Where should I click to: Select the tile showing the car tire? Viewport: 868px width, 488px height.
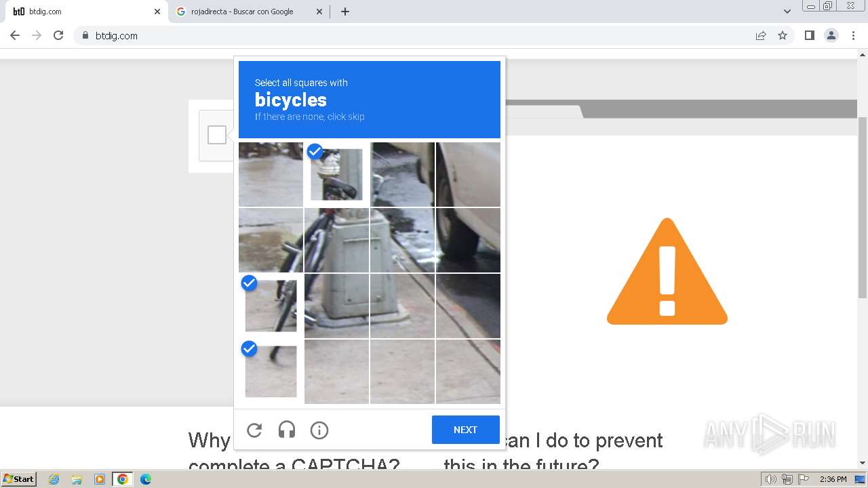[468, 240]
